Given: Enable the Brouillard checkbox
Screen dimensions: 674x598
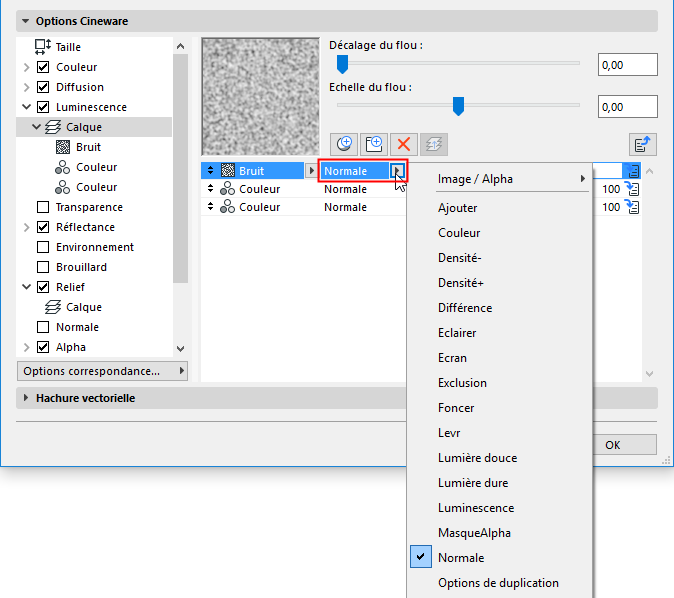Looking at the screenshot, I should (43, 267).
